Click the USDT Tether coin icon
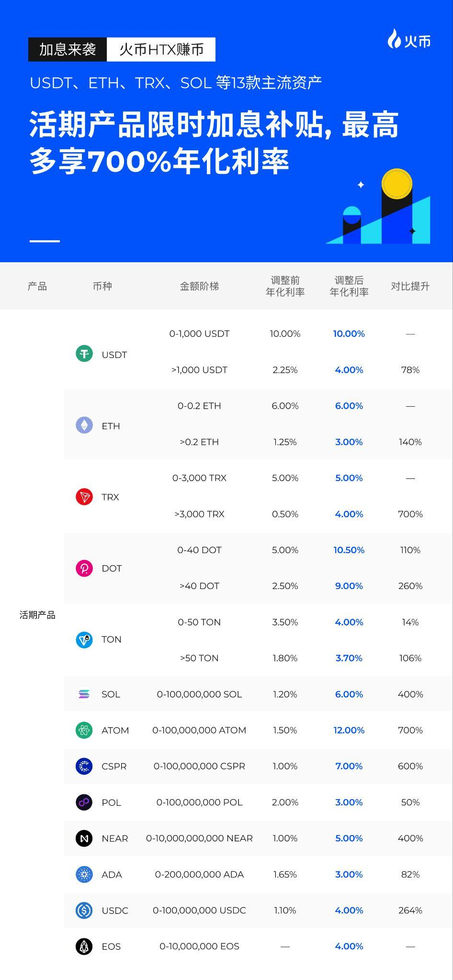Screen dimensions: 453x980 [84, 354]
